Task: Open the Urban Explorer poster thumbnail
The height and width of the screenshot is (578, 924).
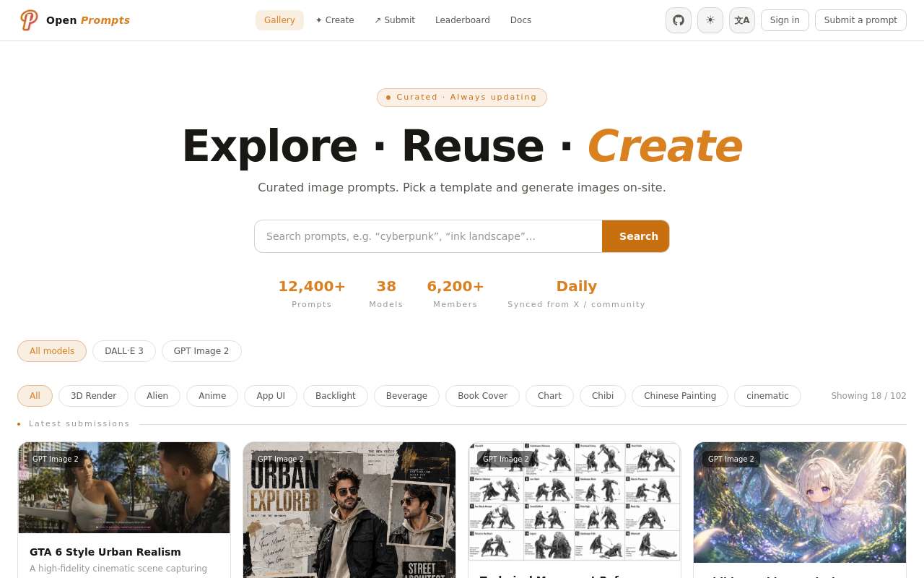Action: pos(349,510)
